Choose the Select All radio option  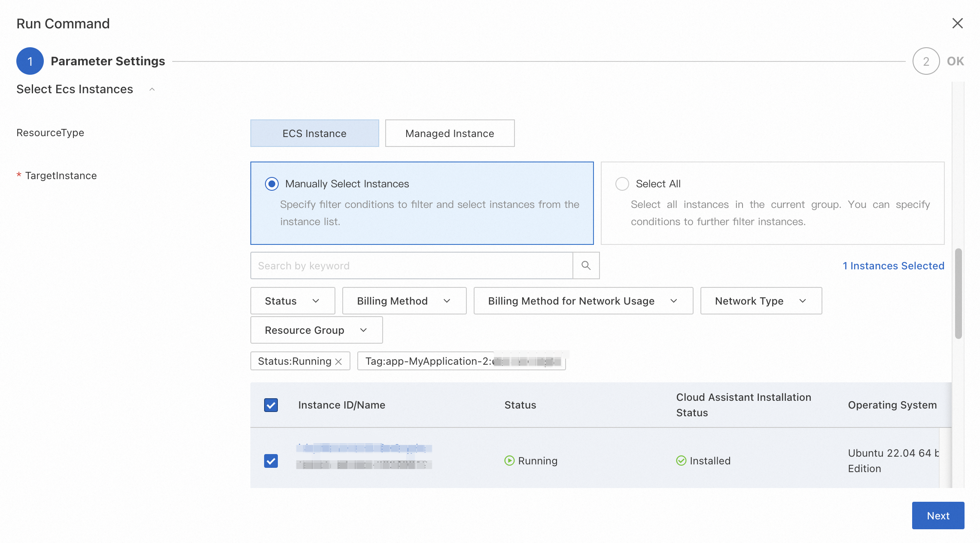622,184
